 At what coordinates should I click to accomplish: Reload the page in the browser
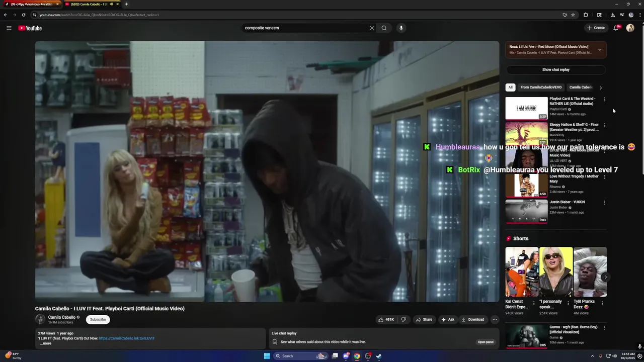[23, 15]
